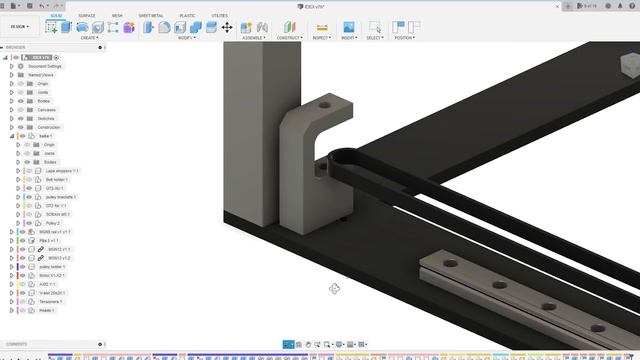Viewport: 640px width, 360px height.
Task: Select the Measure tool
Action: [322, 27]
